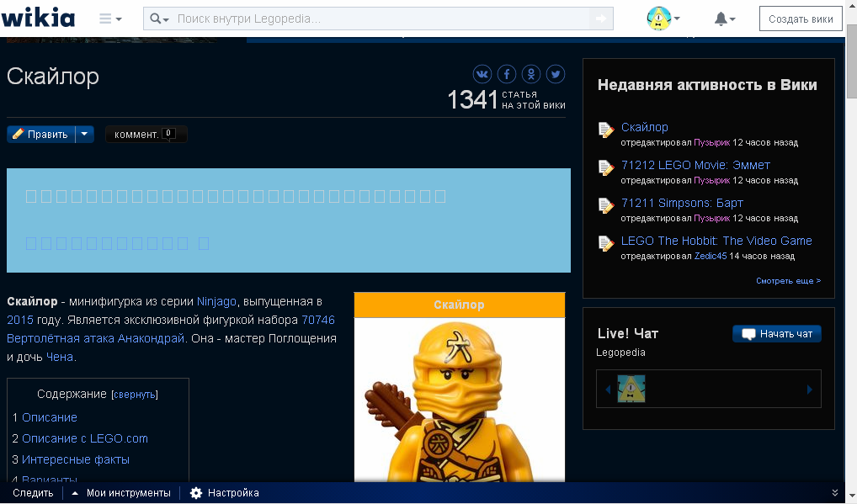857x504 pixels.
Task: Open 71212 LEGO Movie: Эммет activity link
Action: [695, 165]
